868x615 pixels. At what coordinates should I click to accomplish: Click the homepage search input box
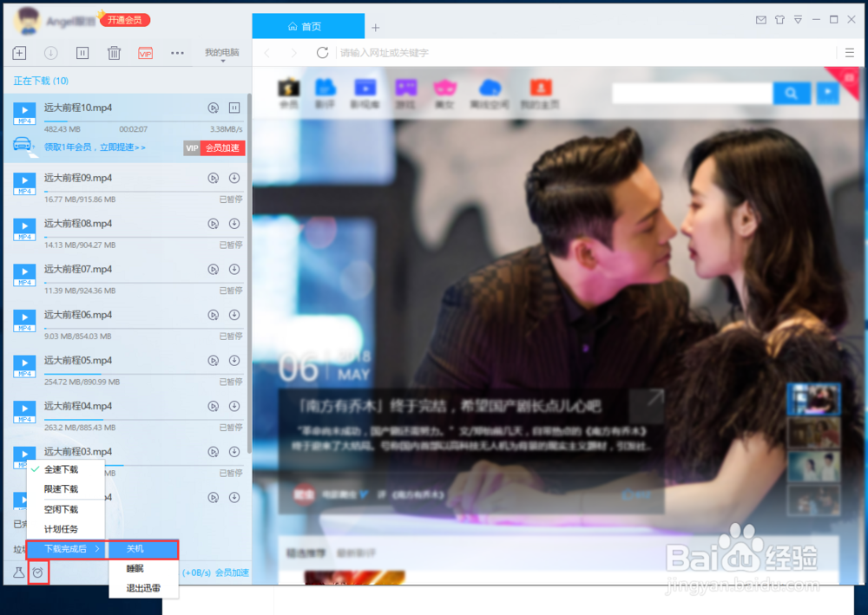693,93
